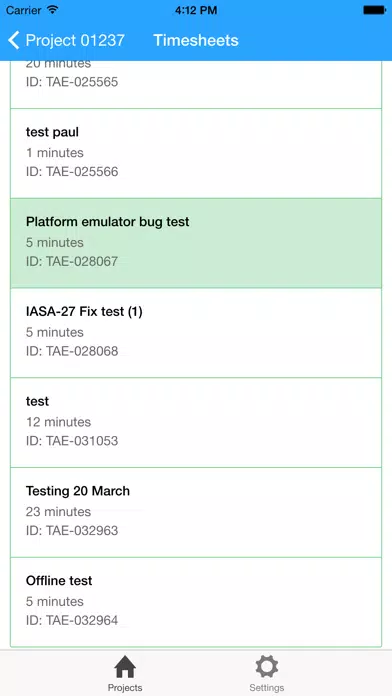
Task: Switch to the Settings tab label
Action: (x=267, y=688)
